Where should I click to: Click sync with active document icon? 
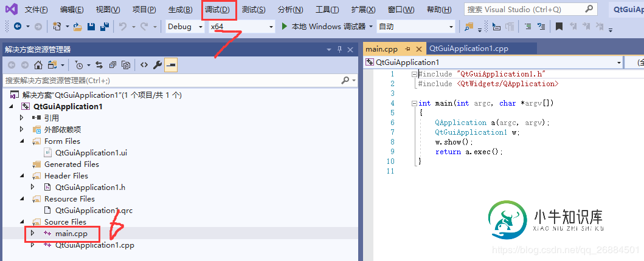point(99,65)
